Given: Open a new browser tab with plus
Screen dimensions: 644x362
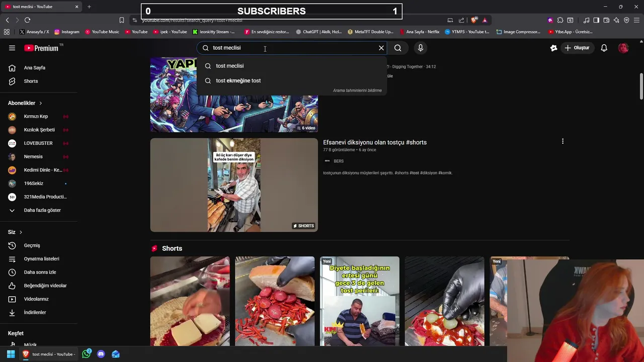Looking at the screenshot, I should click(x=89, y=7).
